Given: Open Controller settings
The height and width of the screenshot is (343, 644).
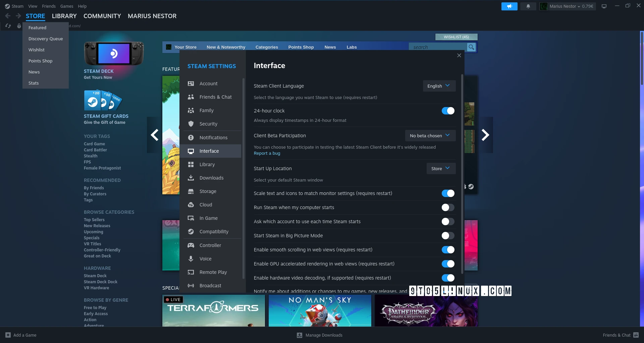Looking at the screenshot, I should [x=210, y=245].
